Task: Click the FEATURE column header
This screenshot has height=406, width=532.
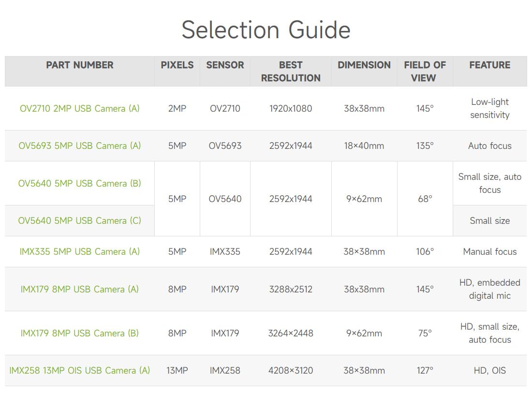Action: click(x=490, y=65)
